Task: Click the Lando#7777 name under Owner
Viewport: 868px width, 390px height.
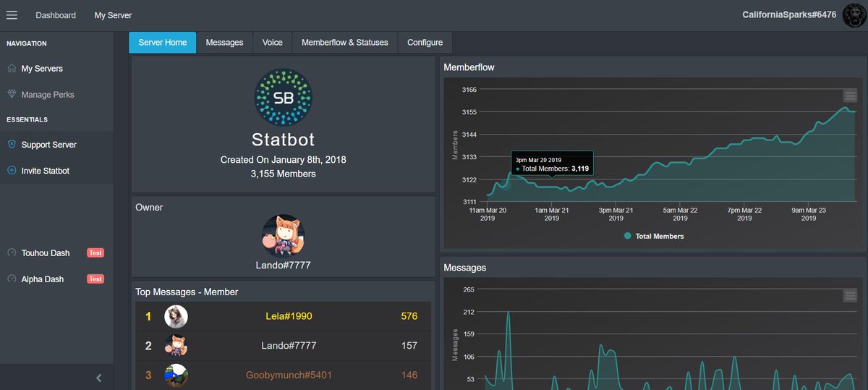Action: tap(284, 266)
